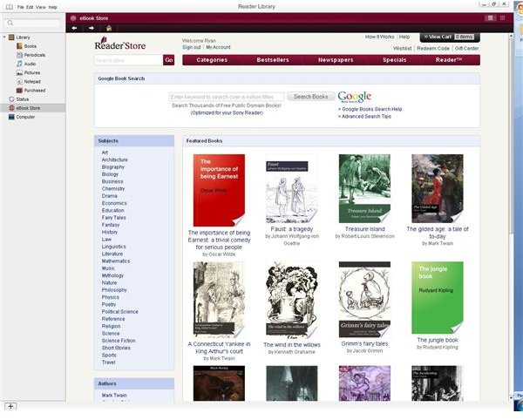The height and width of the screenshot is (420, 523).
Task: Go back with the left arrow
Action: coord(74,28)
